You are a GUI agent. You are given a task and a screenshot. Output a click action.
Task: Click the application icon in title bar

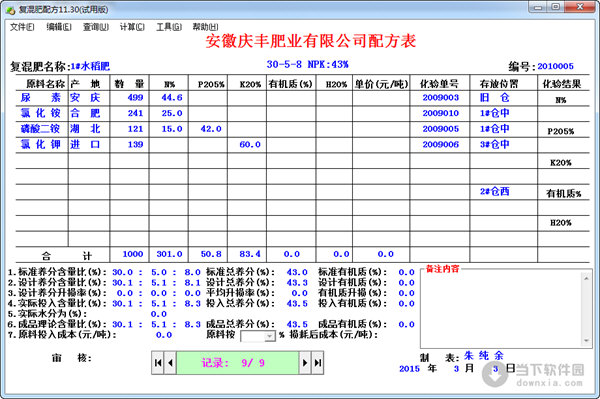[x=11, y=10]
